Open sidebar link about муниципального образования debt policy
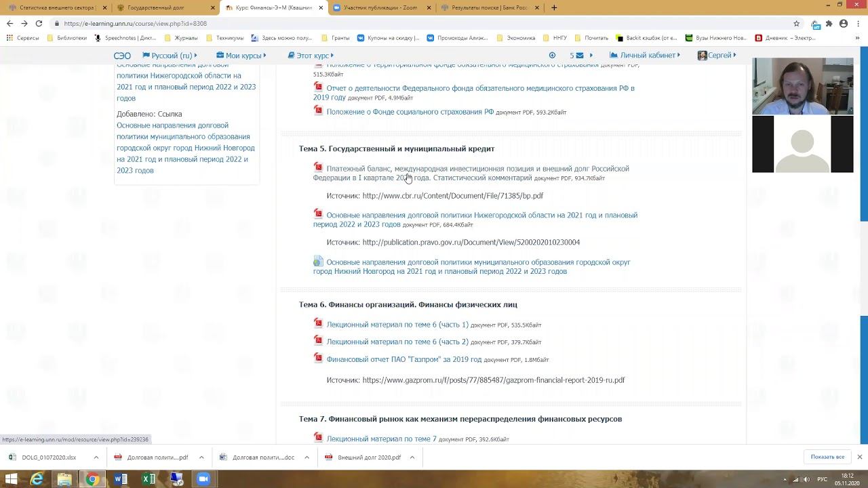 pos(186,148)
